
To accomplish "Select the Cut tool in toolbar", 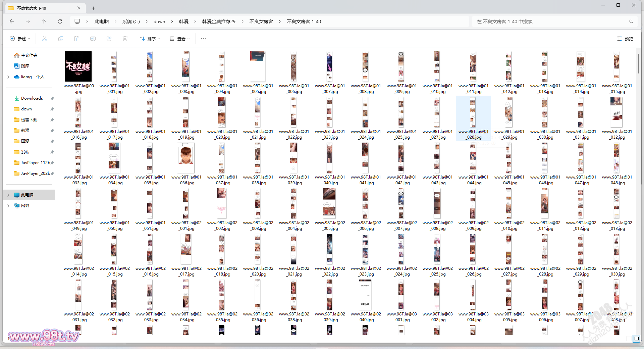I will coord(45,39).
